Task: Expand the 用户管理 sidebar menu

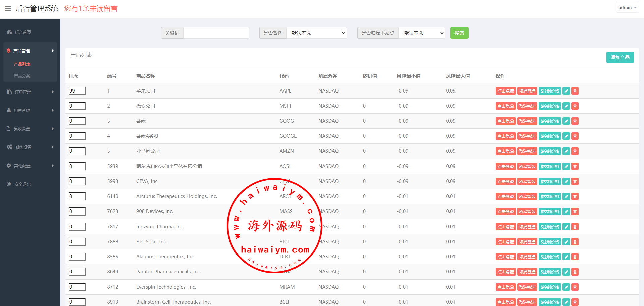Action: [x=30, y=110]
